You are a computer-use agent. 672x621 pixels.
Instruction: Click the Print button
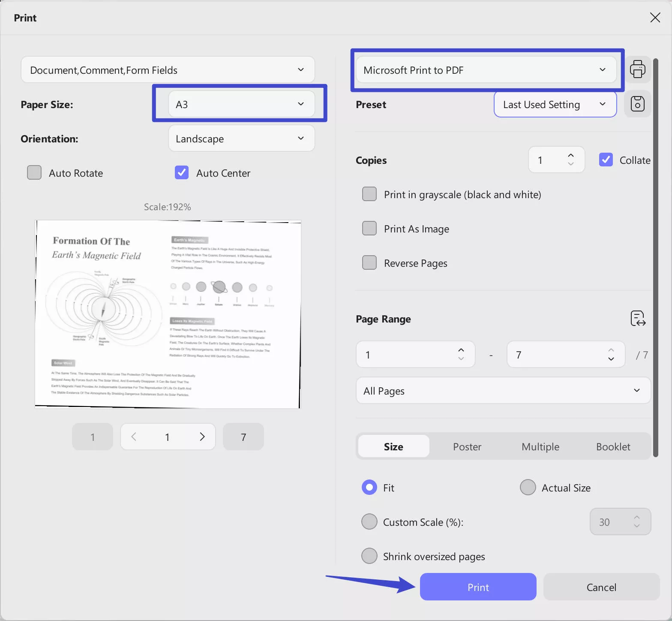tap(478, 587)
